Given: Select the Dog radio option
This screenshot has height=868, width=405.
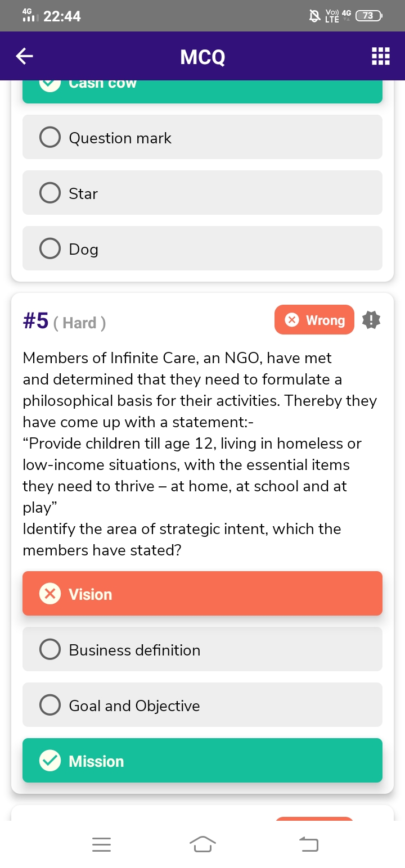Looking at the screenshot, I should 50,248.
